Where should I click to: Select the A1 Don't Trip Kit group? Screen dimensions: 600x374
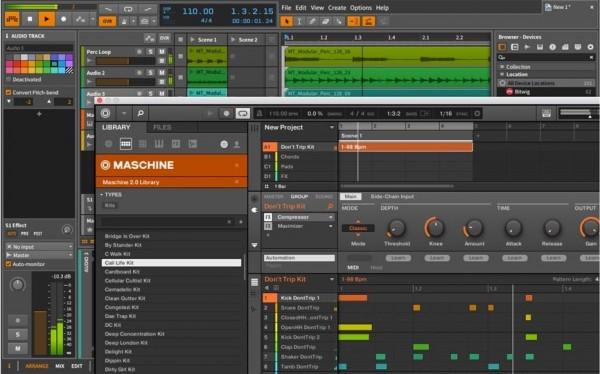point(300,147)
